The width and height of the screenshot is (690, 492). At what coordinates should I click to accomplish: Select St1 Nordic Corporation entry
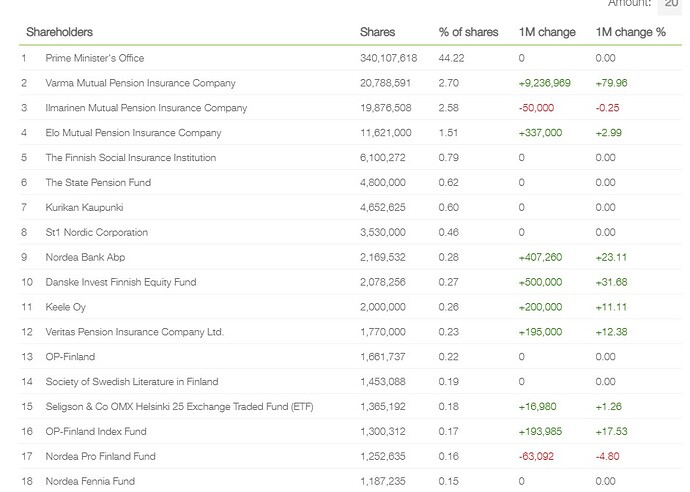click(96, 232)
